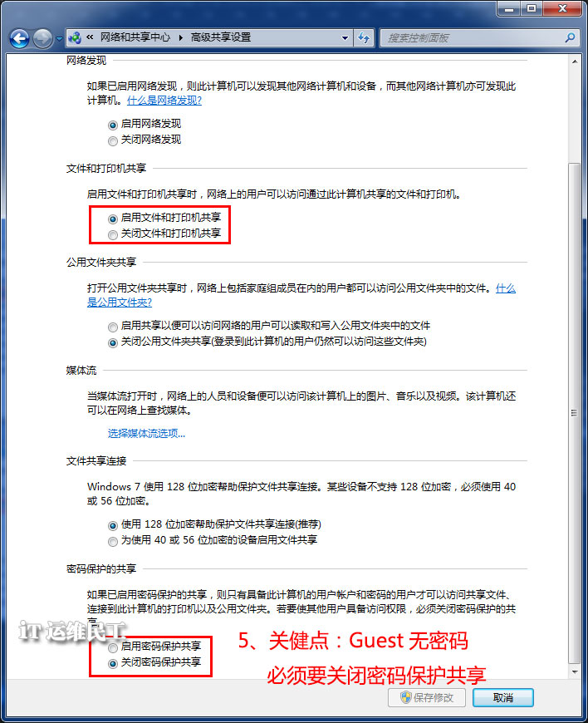Close the window with red X
Viewport: 588px width, 723px height.
click(x=561, y=9)
